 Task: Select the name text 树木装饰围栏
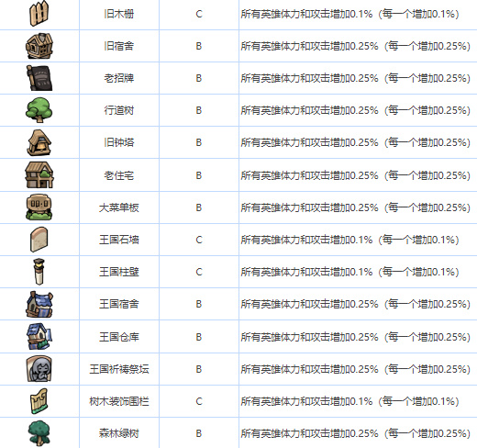pyautogui.click(x=119, y=401)
